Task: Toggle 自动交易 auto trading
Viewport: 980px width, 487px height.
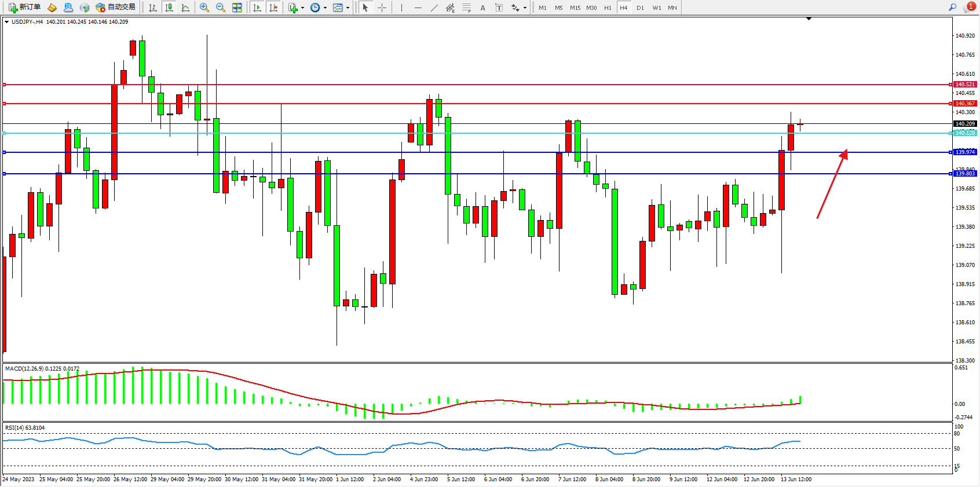Action: (115, 8)
